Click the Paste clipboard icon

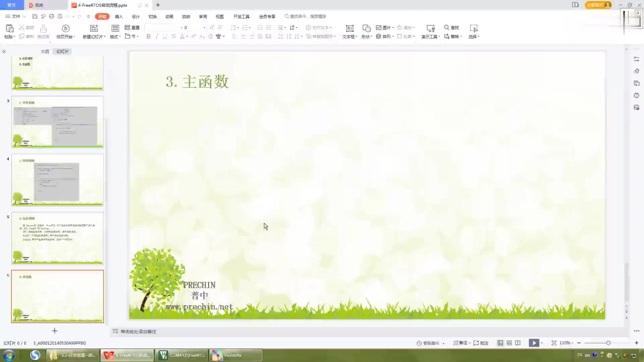[10, 28]
